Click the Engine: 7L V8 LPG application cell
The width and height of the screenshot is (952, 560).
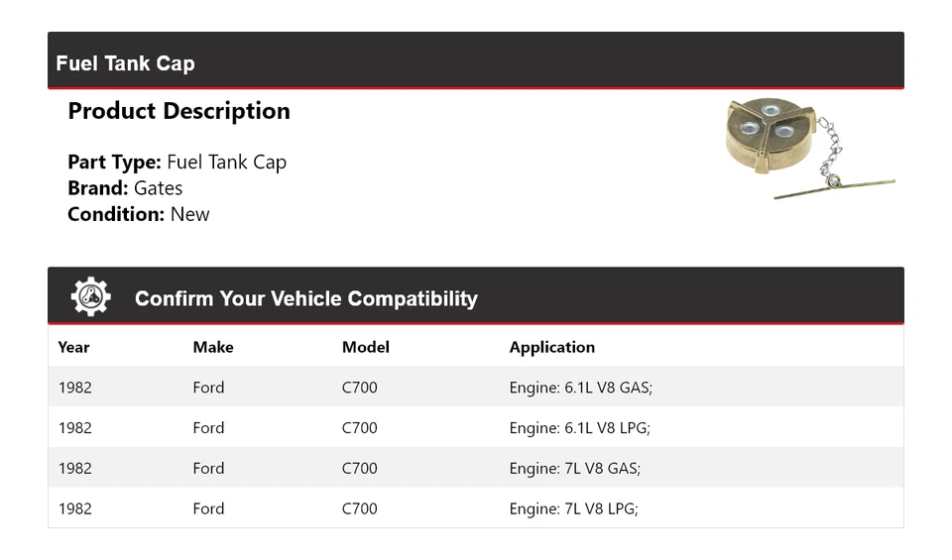point(573,508)
